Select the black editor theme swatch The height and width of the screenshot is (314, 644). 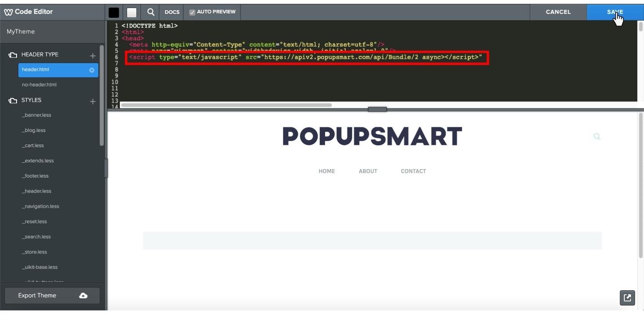click(x=114, y=12)
